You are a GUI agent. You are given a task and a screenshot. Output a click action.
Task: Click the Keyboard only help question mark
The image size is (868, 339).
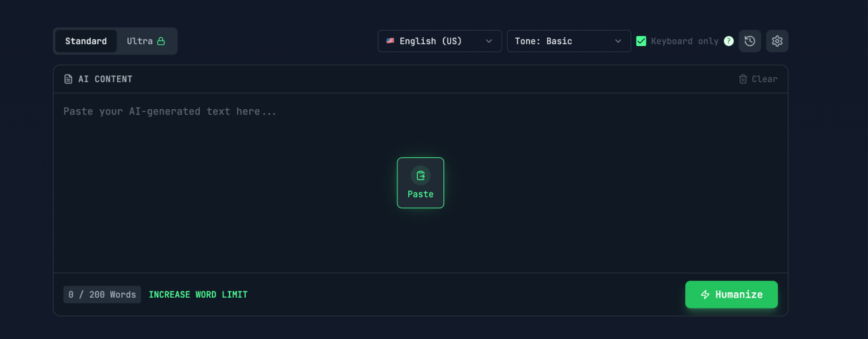tap(729, 41)
